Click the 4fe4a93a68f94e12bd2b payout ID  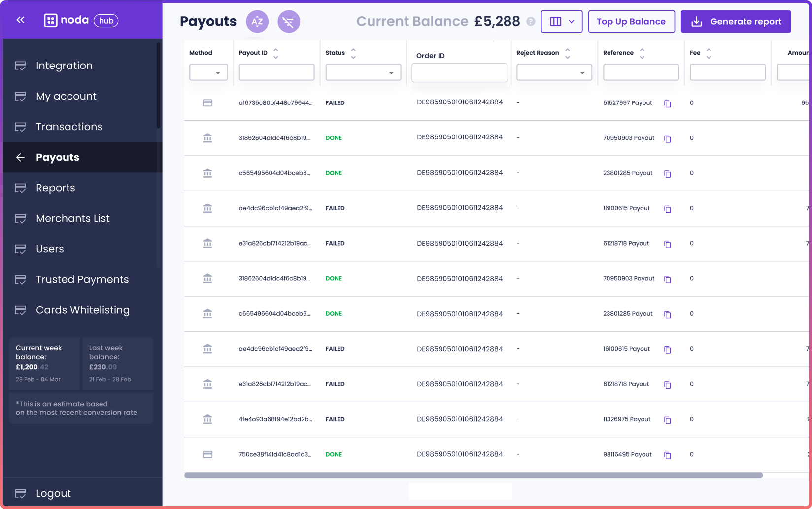pos(275,419)
